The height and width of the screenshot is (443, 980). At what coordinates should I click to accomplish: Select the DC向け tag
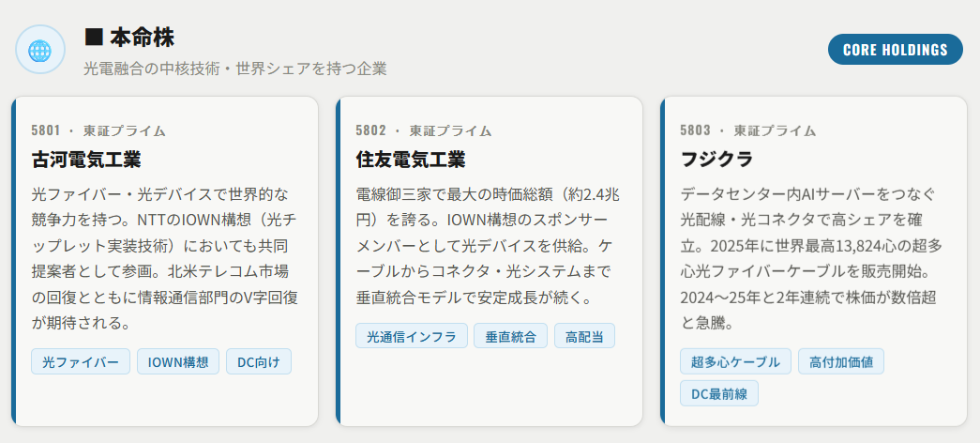[259, 361]
